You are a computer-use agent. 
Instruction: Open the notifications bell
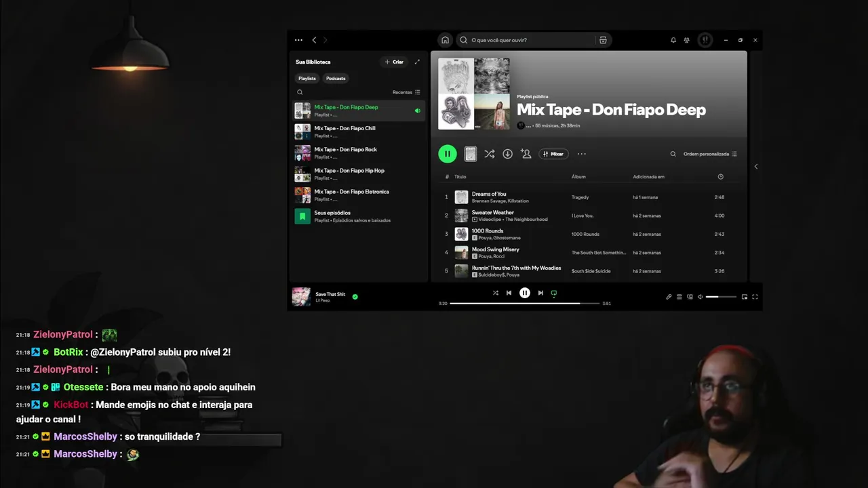pyautogui.click(x=673, y=40)
